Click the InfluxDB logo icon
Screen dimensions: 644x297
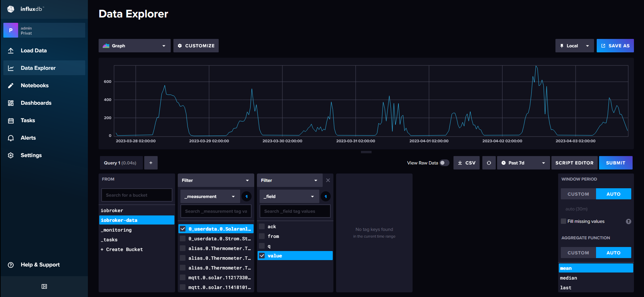[11, 9]
